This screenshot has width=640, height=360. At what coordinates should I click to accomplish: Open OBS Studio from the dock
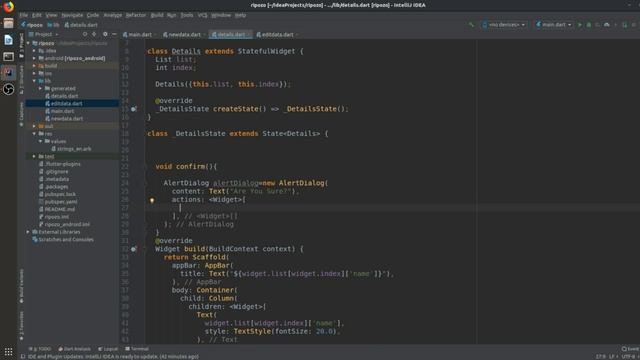(x=8, y=89)
